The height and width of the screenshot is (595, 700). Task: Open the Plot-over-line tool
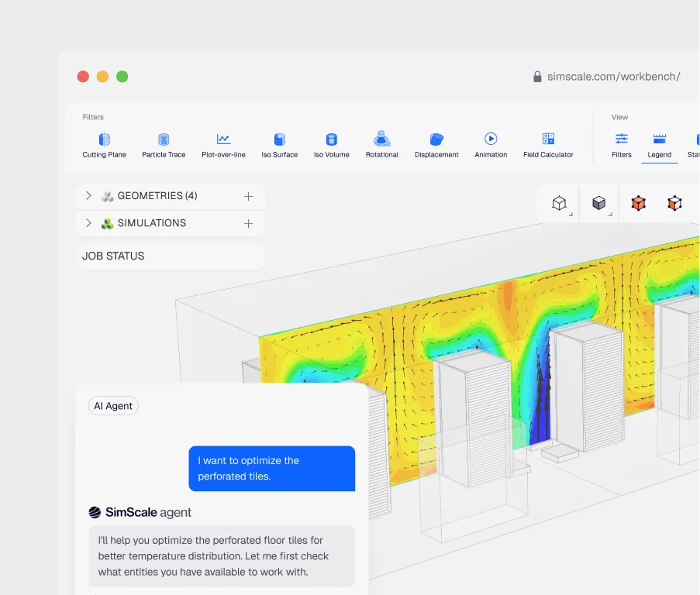pos(223,146)
